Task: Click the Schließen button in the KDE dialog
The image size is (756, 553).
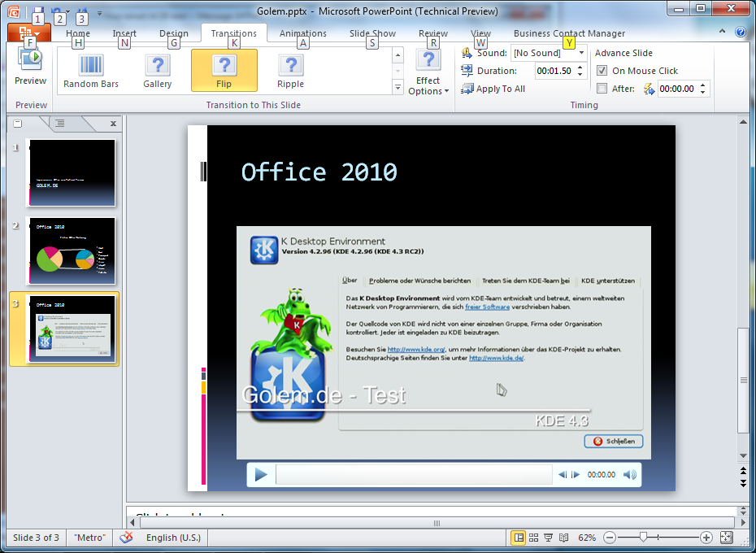Action: (613, 441)
